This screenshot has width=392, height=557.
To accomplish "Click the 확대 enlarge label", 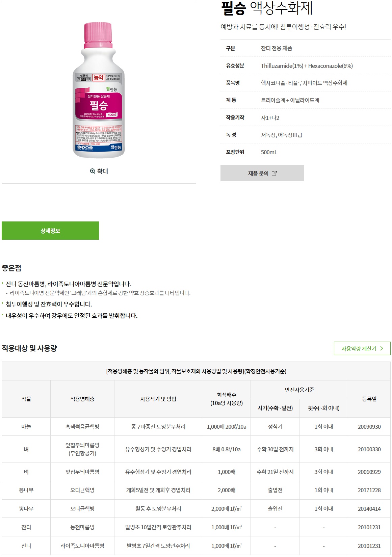I will tap(103, 171).
